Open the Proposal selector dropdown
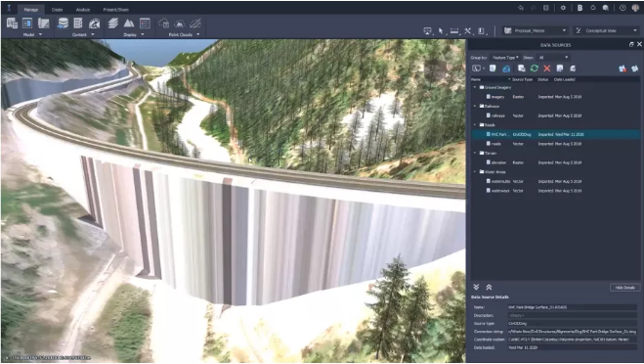The width and height of the screenshot is (644, 364). coord(536,30)
